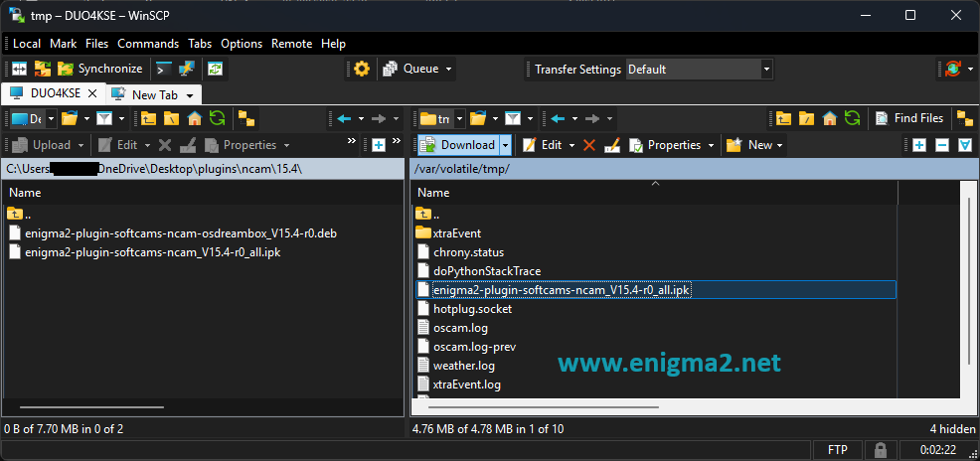Toggle remote directory tree icon

tap(964, 118)
